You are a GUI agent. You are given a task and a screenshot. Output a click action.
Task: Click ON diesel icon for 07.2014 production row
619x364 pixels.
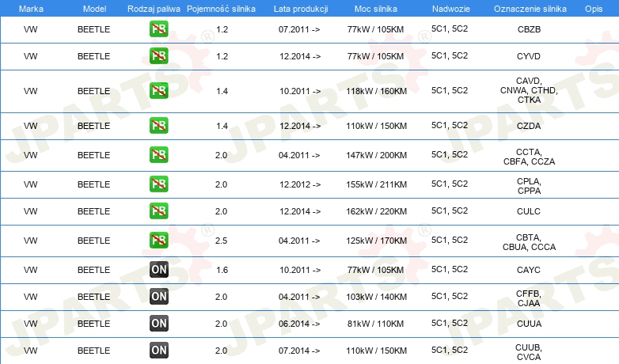158,350
